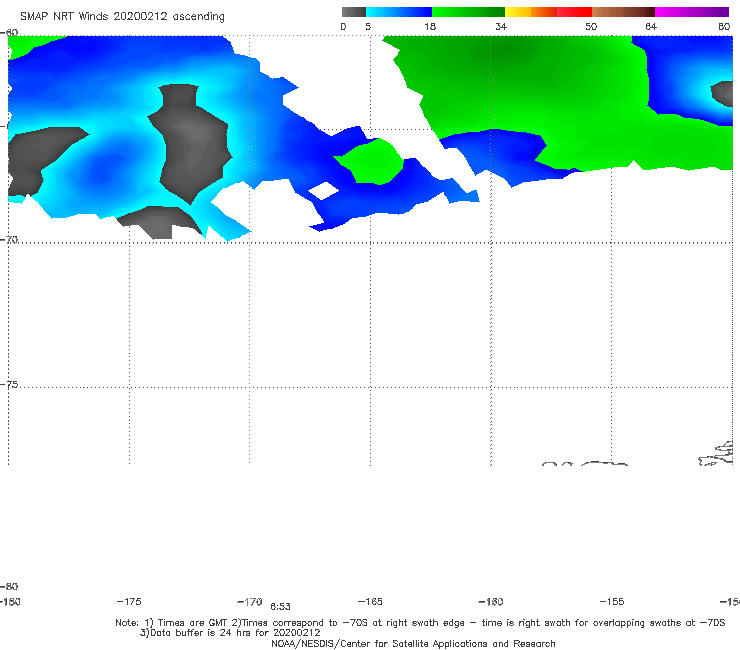This screenshot has width=740, height=650.
Task: Click the gray 0-5 segment of the color bar
Action: pos(353,12)
